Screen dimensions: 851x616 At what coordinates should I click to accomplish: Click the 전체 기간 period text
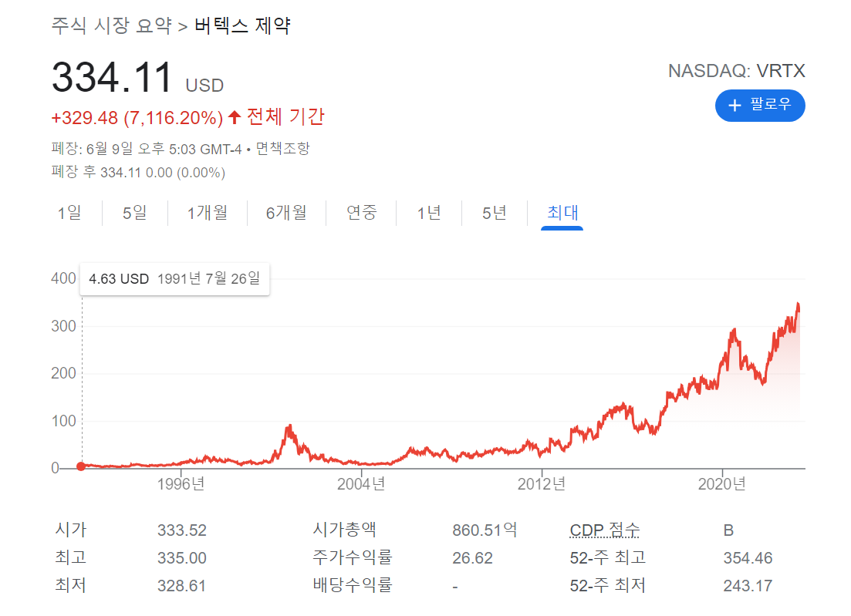285,116
